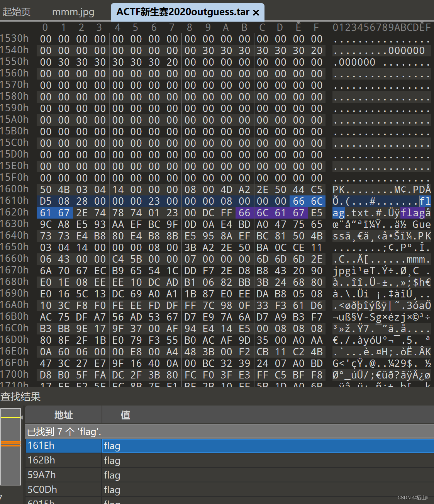Switch to the mmm.jpg tab

point(73,12)
